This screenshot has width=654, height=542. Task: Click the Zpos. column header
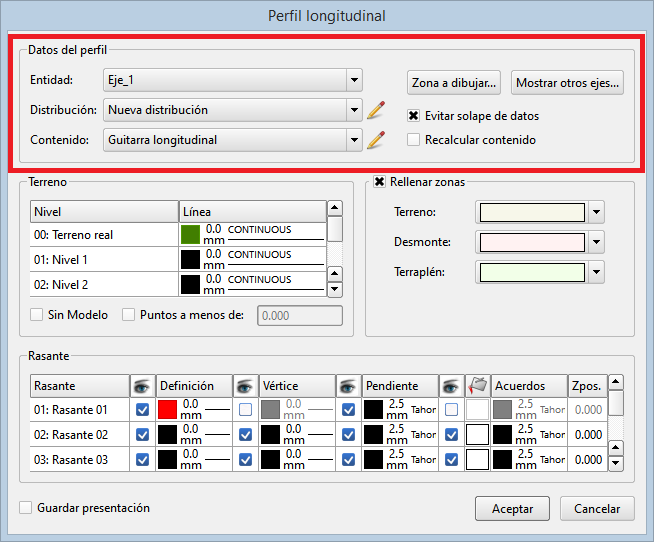pos(588,386)
